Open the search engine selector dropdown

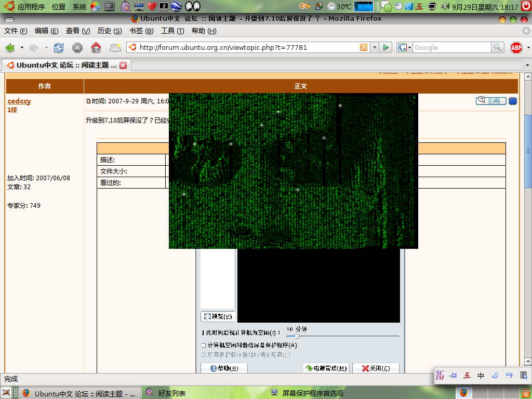[x=405, y=47]
